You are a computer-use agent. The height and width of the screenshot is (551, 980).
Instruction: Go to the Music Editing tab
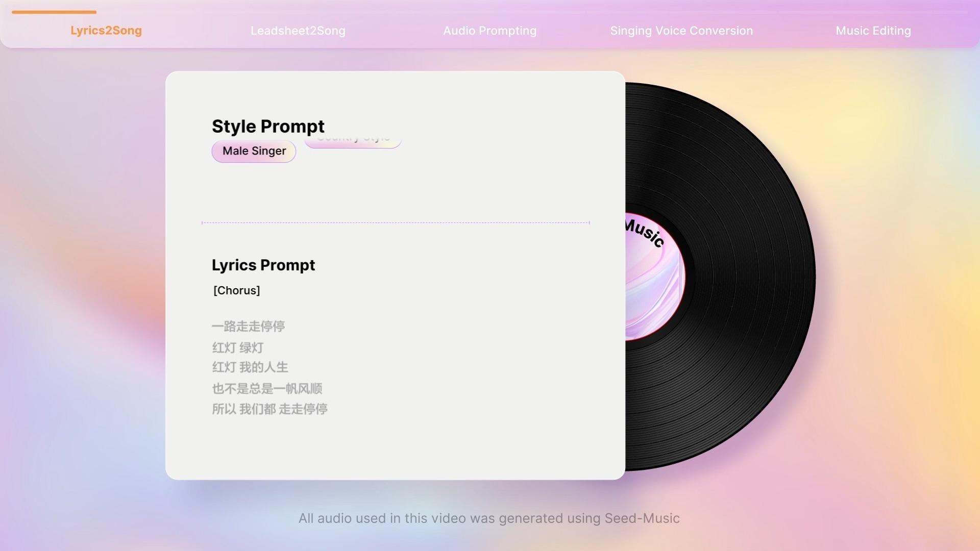point(873,31)
